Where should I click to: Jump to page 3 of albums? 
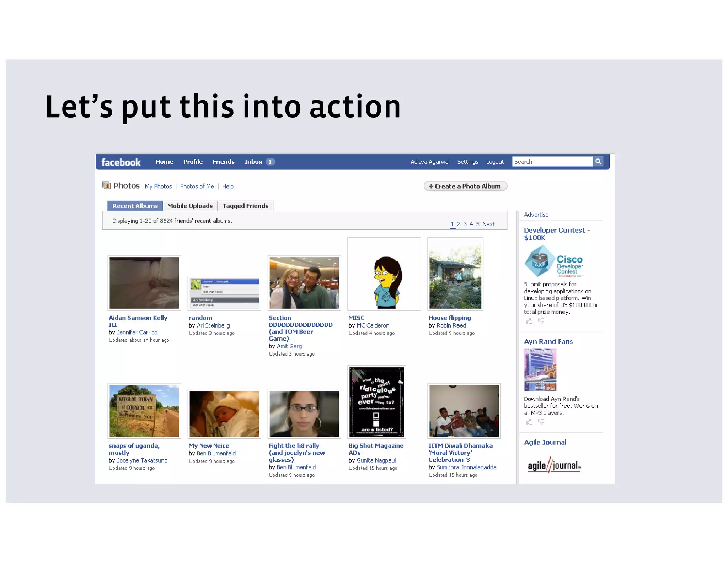(x=465, y=224)
